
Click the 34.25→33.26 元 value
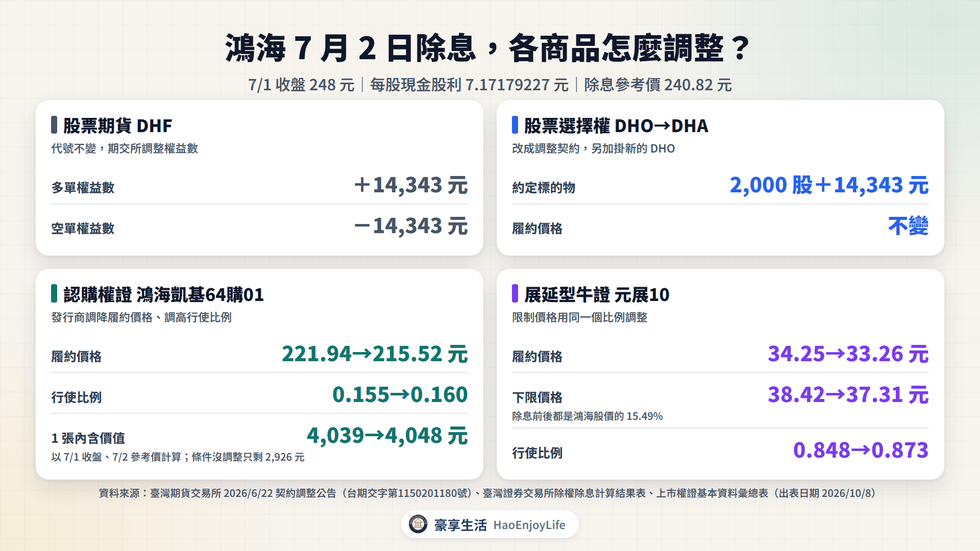click(x=848, y=354)
